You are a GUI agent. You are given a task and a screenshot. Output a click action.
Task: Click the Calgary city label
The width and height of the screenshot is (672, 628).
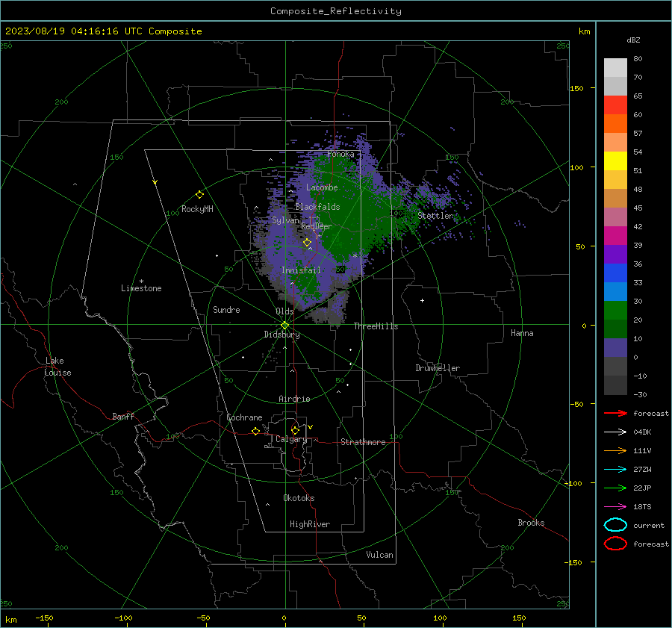coord(291,439)
